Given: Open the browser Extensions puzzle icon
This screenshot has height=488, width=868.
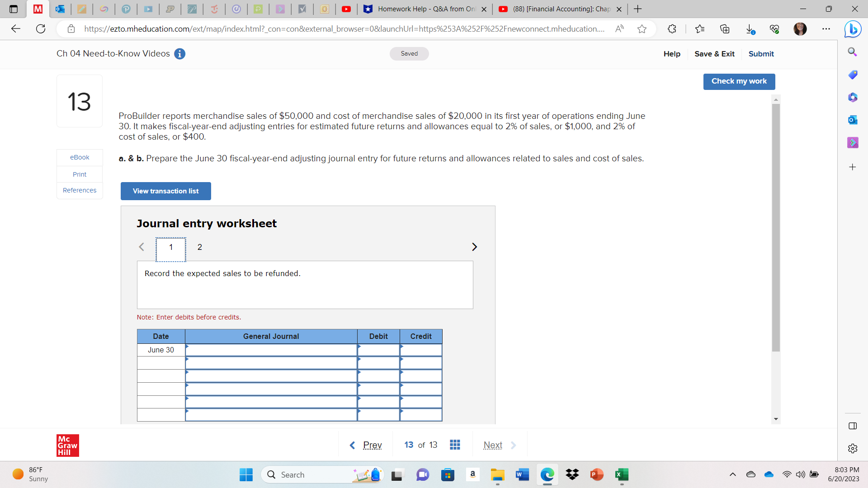Looking at the screenshot, I should (672, 29).
